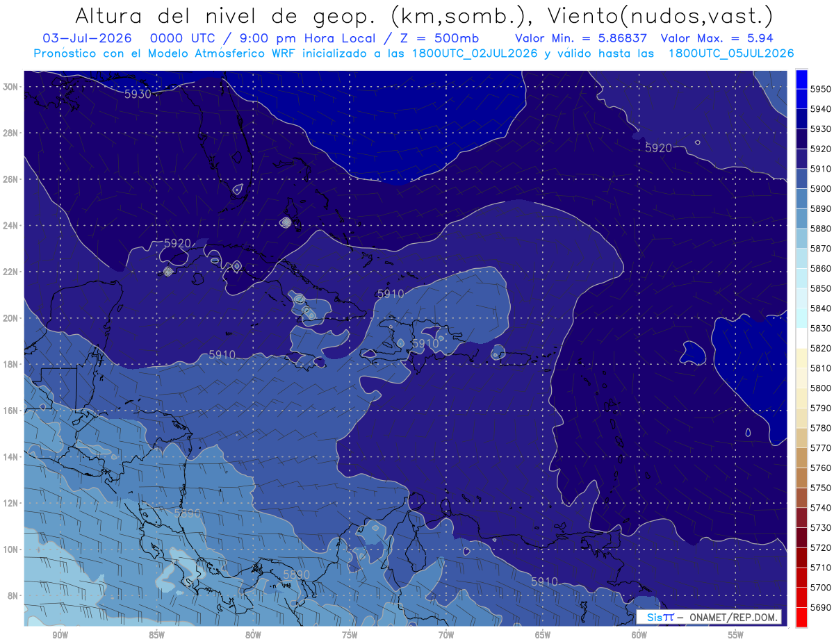
Task: Click the 'ONAMET/REP.DOM.' credit label
Action: click(x=733, y=617)
